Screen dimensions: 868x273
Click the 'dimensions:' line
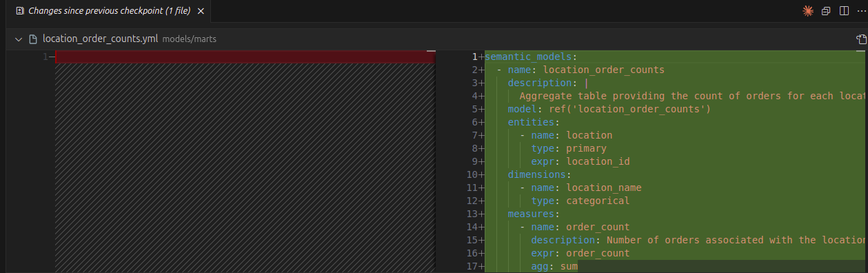point(540,174)
